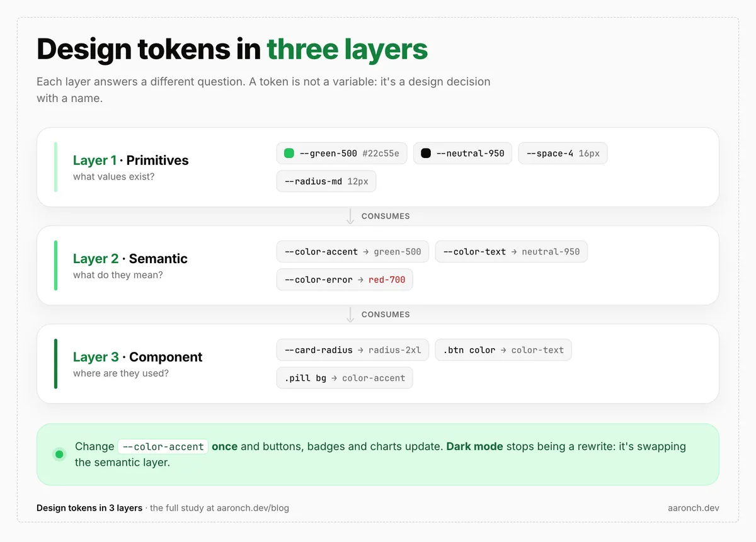The height and width of the screenshot is (542, 756).
Task: Select the .btn color → color-text chip
Action: pyautogui.click(x=503, y=349)
